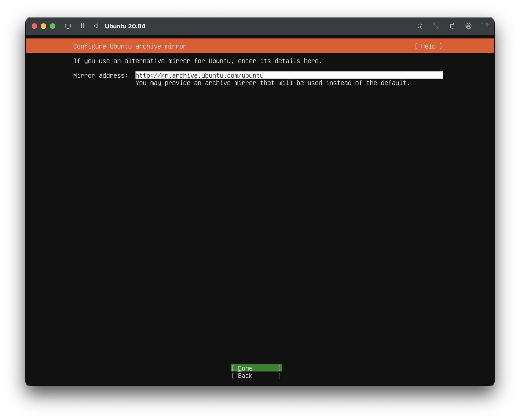Click the Back button in installer
The image size is (520, 420).
[x=256, y=375]
